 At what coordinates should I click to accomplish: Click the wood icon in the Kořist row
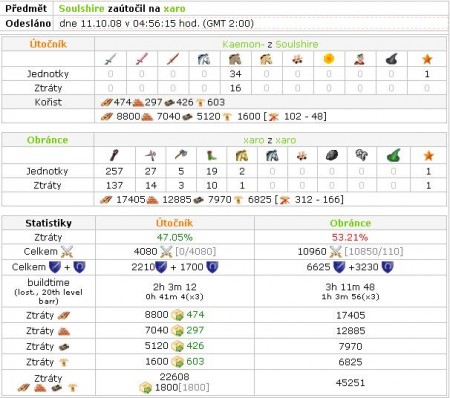pos(106,103)
